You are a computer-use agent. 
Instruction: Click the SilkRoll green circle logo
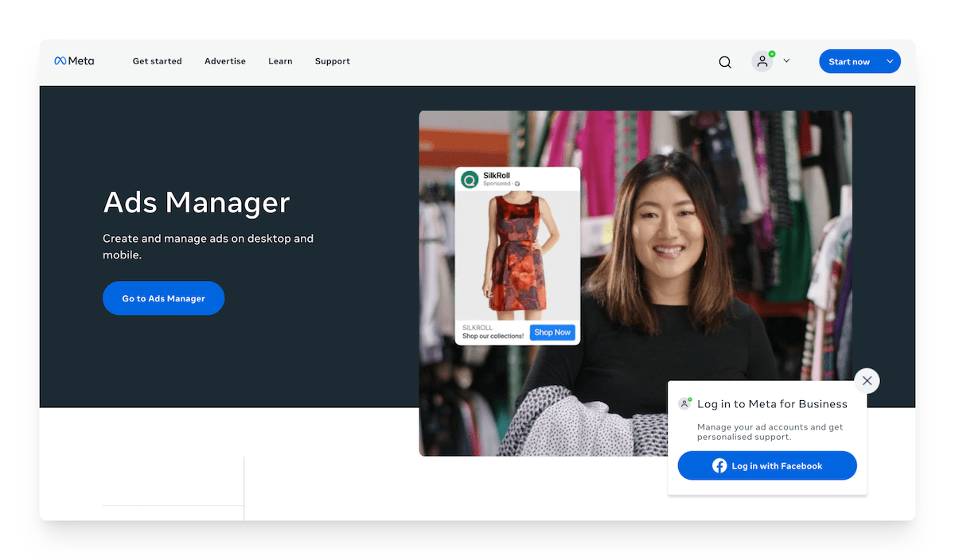pyautogui.click(x=470, y=180)
